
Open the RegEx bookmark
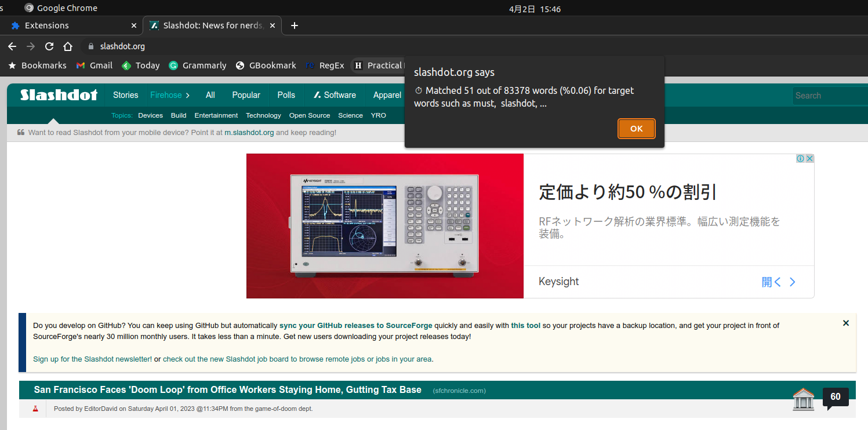pos(325,65)
